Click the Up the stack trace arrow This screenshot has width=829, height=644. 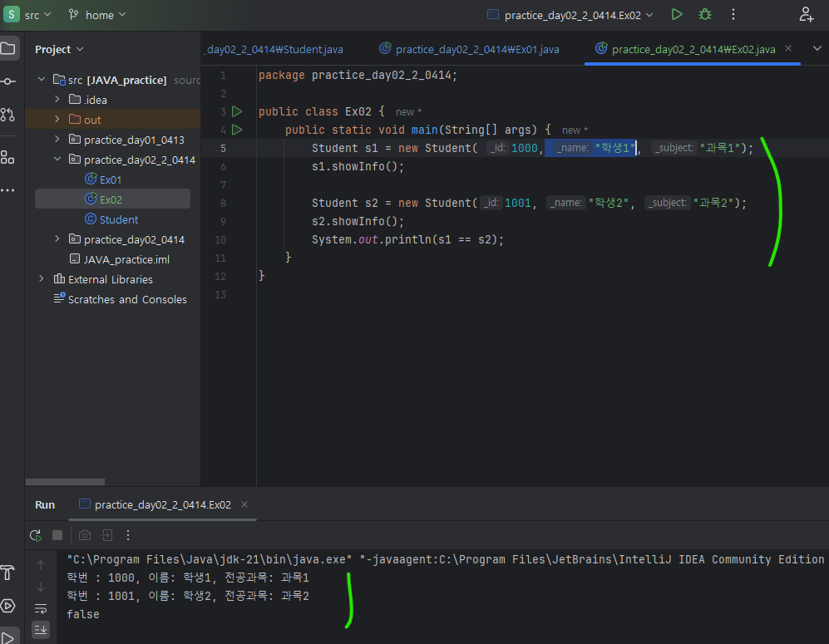41,565
